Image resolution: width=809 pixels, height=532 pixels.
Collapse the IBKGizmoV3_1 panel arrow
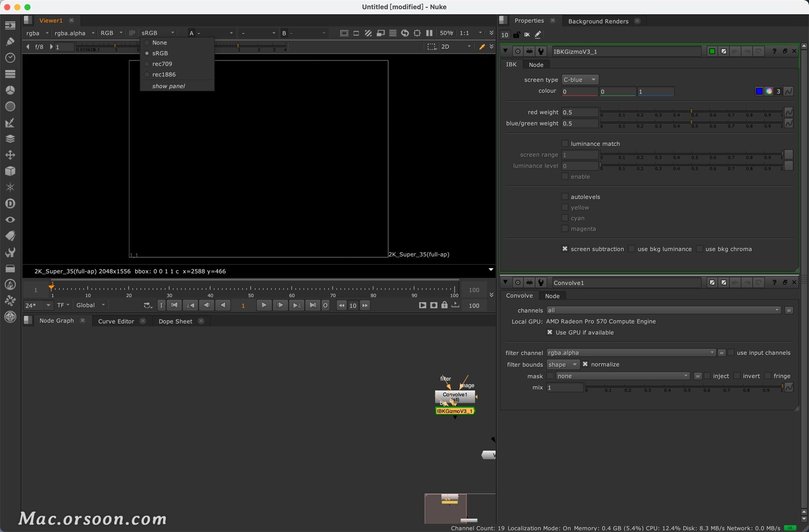click(x=505, y=51)
